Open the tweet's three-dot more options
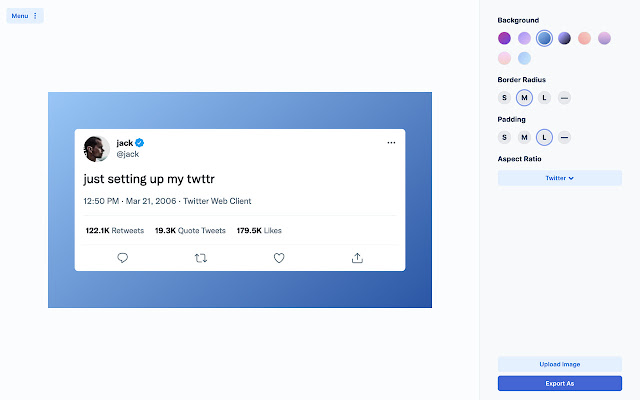This screenshot has width=640, height=400. click(391, 143)
